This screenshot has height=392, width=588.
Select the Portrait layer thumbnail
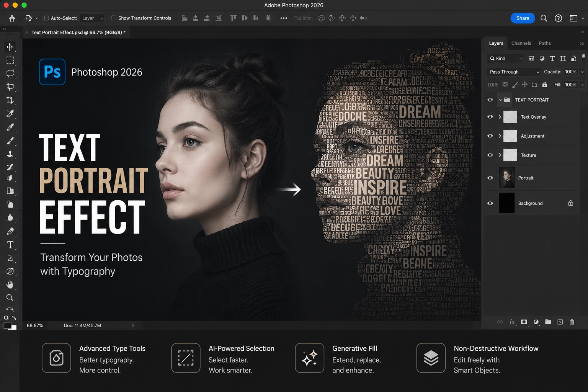coord(507,178)
